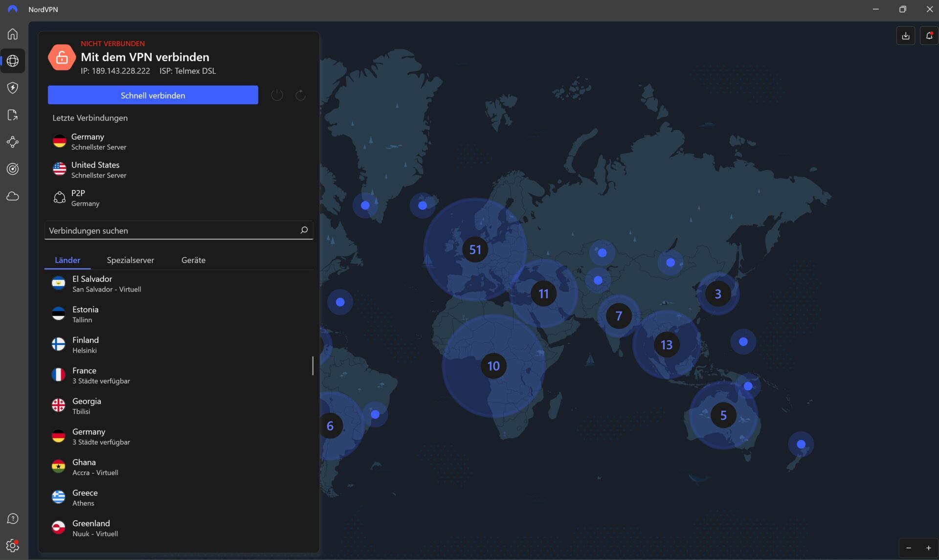939x560 pixels.
Task: Open the Meshnet icon in the sidebar
Action: 13,142
